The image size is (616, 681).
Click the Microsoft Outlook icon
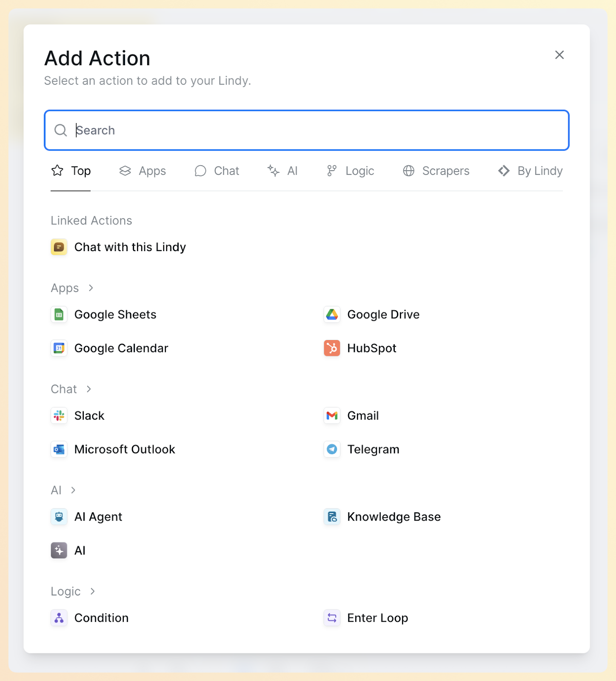click(x=59, y=449)
